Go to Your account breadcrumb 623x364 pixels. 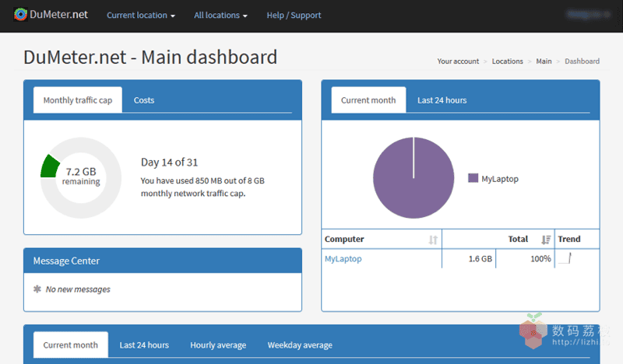point(458,61)
